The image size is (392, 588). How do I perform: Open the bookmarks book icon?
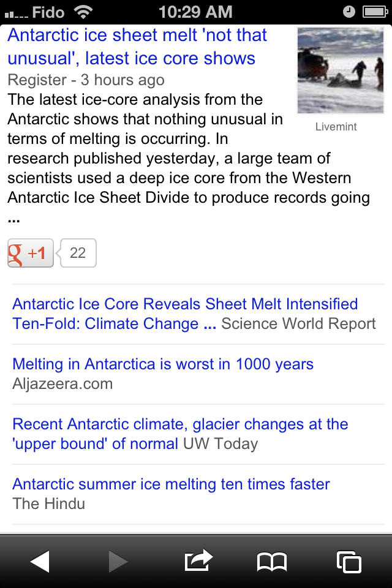click(272, 561)
